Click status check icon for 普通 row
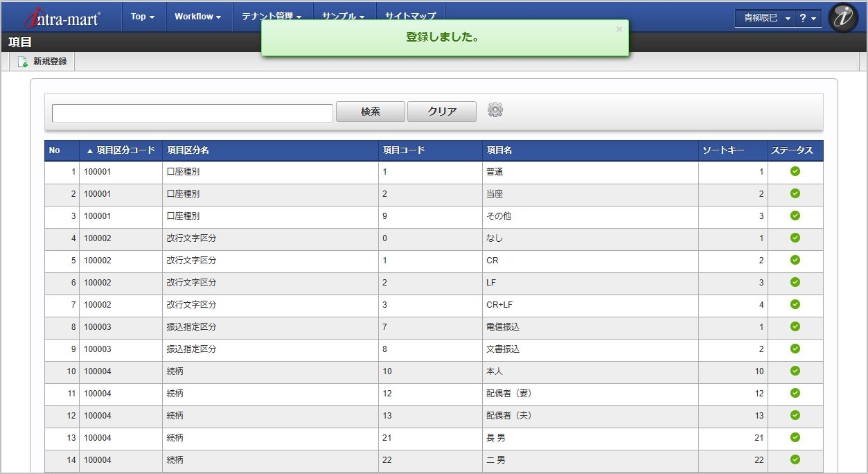Screen dimensions: 868x474 [795, 171]
